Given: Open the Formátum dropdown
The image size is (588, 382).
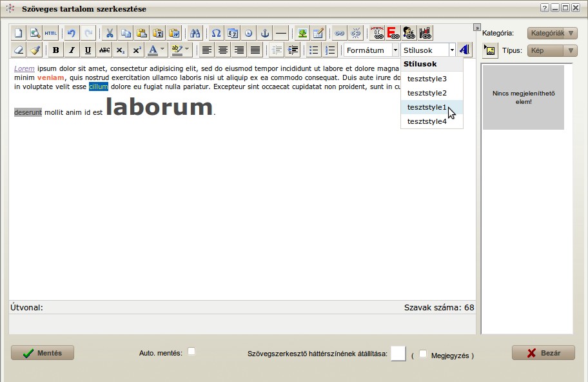Looking at the screenshot, I should [371, 50].
